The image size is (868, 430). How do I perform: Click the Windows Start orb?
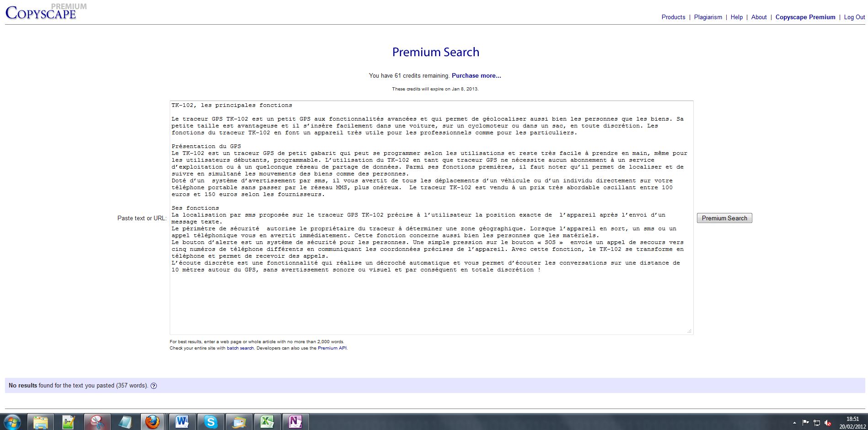12,422
